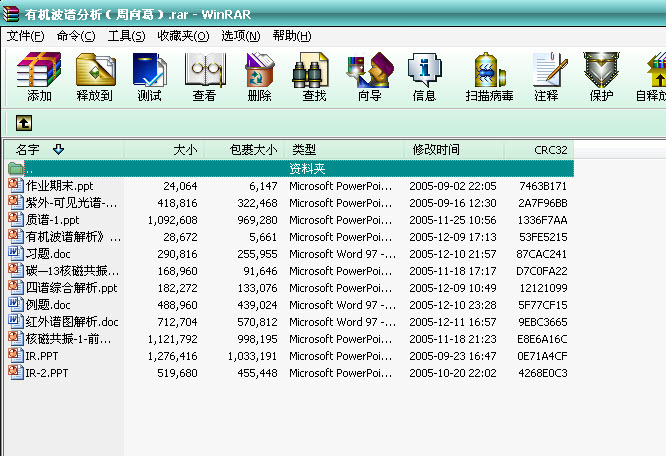Image resolution: width=666 pixels, height=456 pixels.
Task: Click the date 2005-10-20 22:02
Action: point(453,373)
